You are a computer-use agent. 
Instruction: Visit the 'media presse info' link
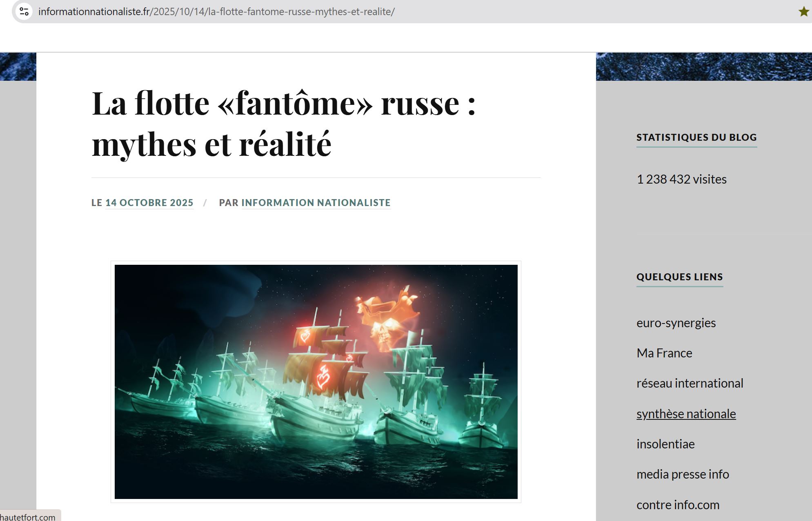[x=683, y=474]
